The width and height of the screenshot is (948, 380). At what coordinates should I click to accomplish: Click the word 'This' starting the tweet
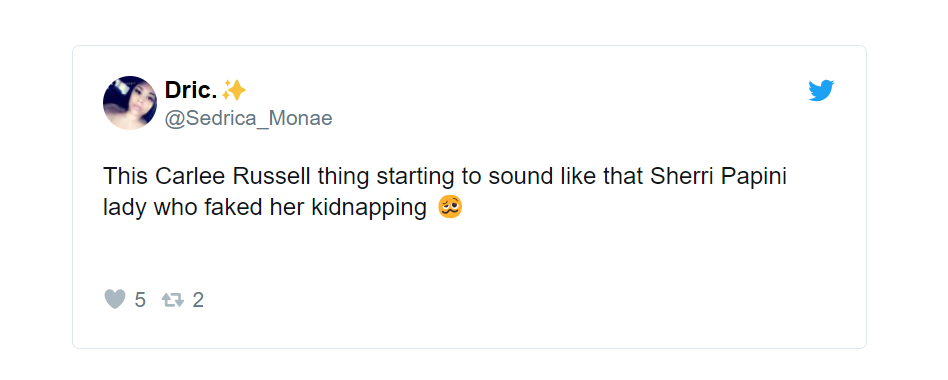tap(126, 176)
